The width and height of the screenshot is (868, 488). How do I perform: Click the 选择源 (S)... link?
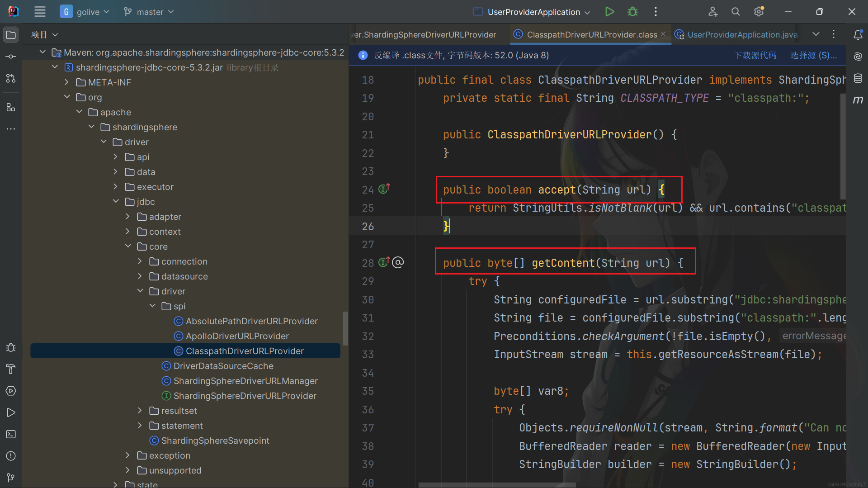tap(814, 55)
